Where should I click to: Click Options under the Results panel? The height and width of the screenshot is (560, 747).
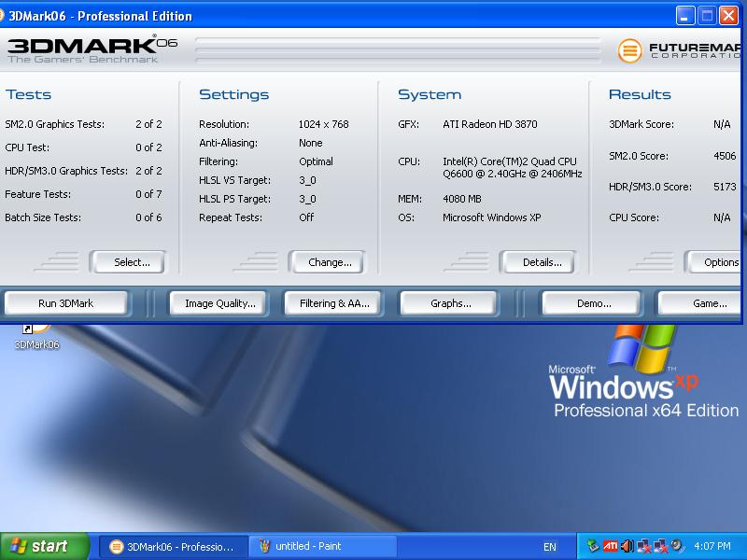point(719,262)
